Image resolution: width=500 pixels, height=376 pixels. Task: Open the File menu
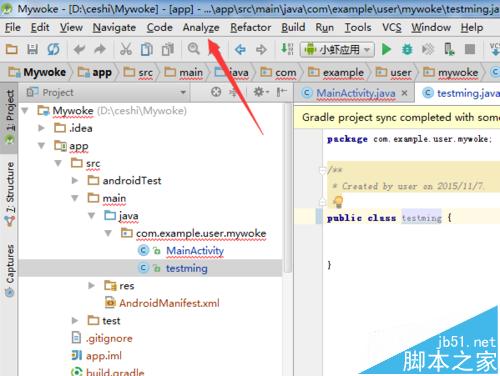point(13,27)
